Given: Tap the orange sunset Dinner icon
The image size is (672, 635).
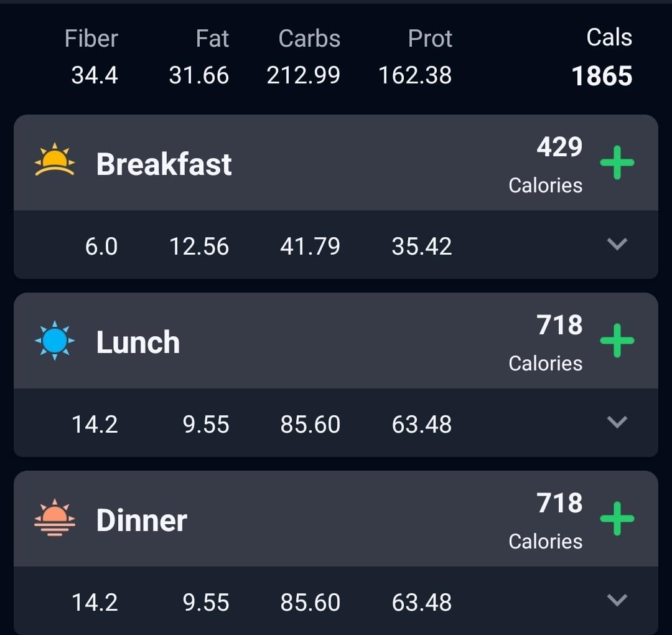Looking at the screenshot, I should (54, 517).
